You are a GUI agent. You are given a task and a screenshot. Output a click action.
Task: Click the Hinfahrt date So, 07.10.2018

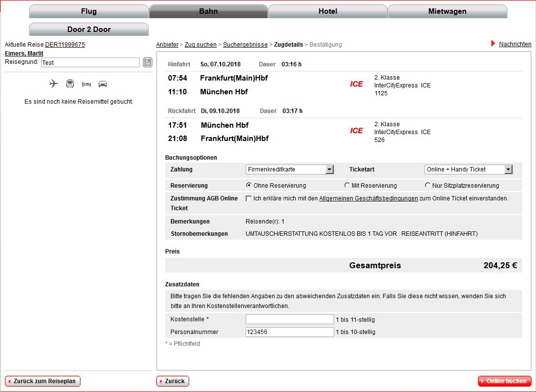click(x=221, y=64)
